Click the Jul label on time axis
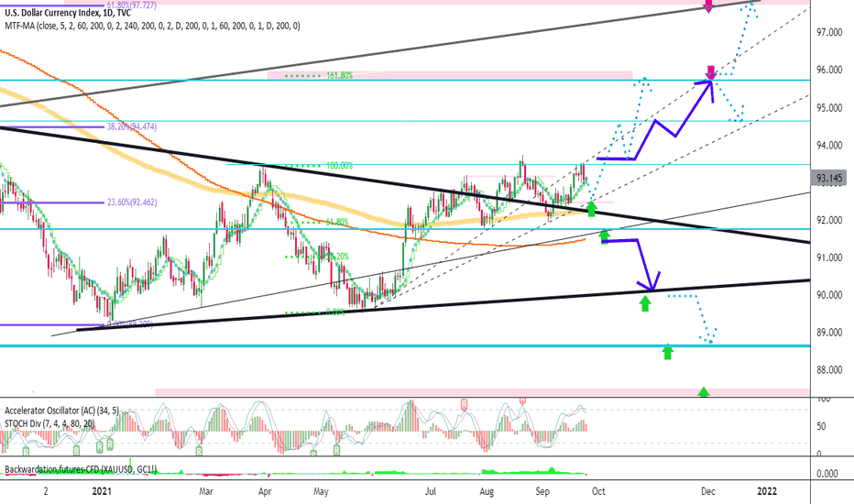Screen dimensions: 854x504 431,491
